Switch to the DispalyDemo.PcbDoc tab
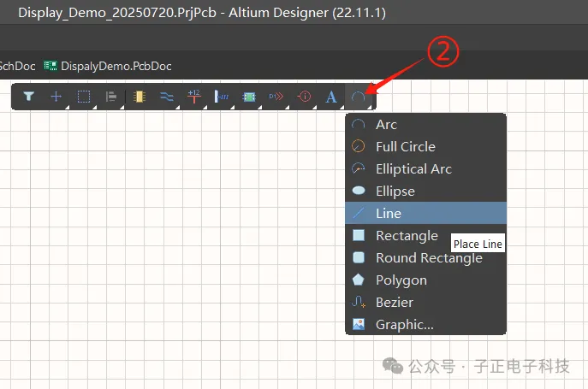This screenshot has height=389, width=588. click(x=108, y=66)
